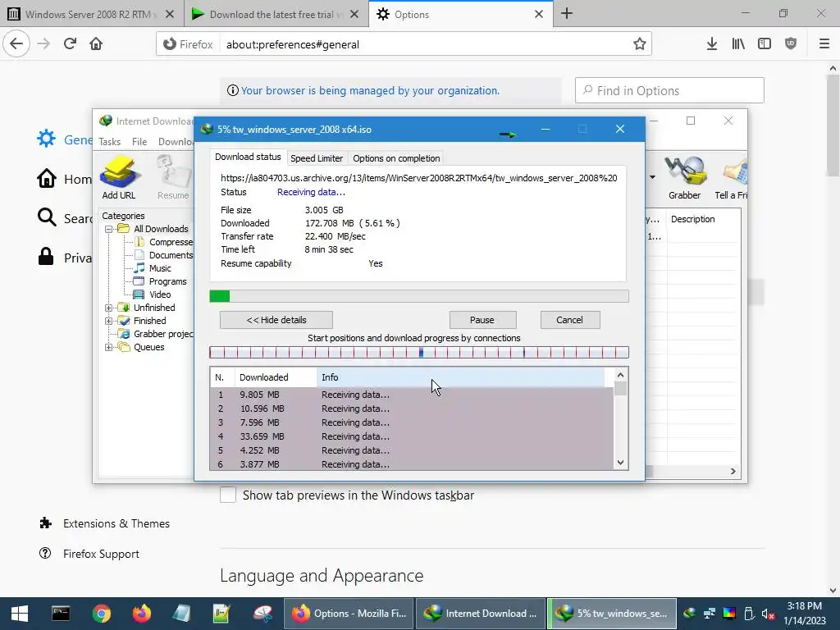
Task: Click the network tray icon
Action: [710, 614]
